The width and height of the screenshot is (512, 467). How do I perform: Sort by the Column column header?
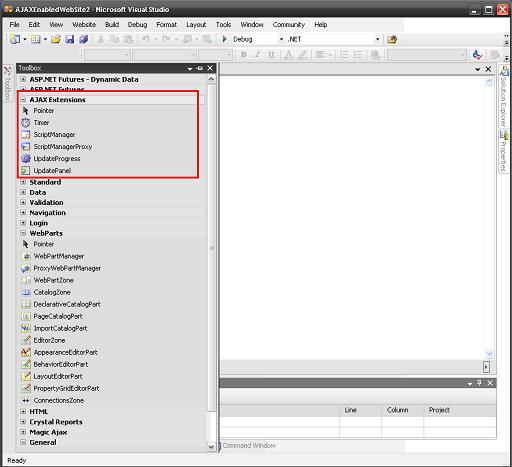pos(402,410)
